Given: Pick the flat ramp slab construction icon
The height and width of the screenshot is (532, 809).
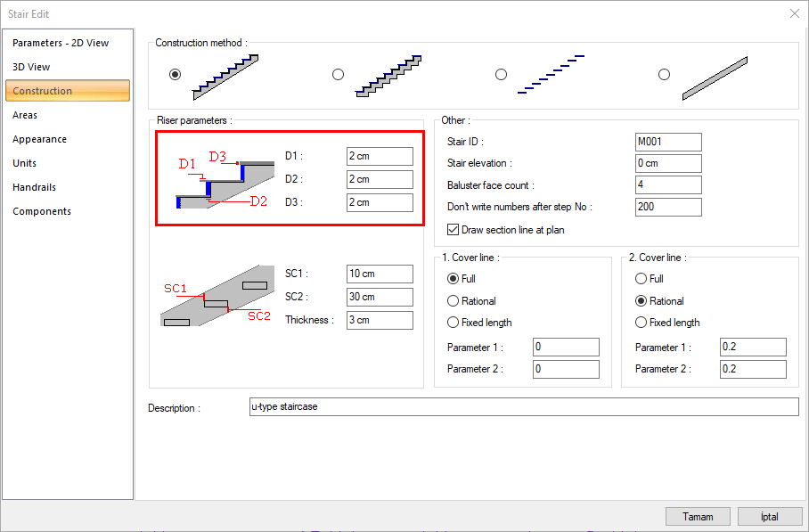Looking at the screenshot, I should pyautogui.click(x=715, y=78).
